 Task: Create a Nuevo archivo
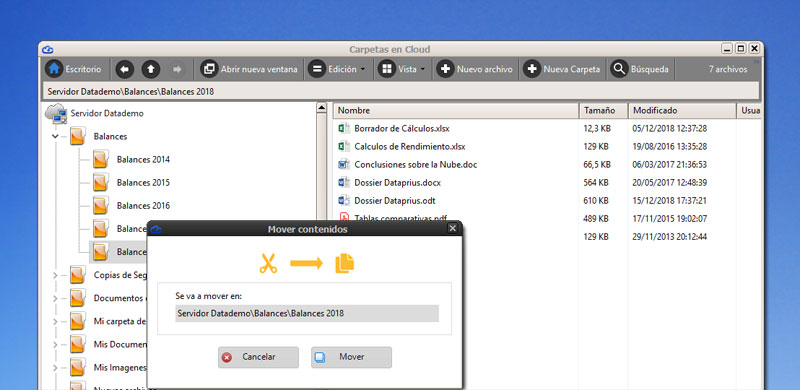[x=475, y=69]
